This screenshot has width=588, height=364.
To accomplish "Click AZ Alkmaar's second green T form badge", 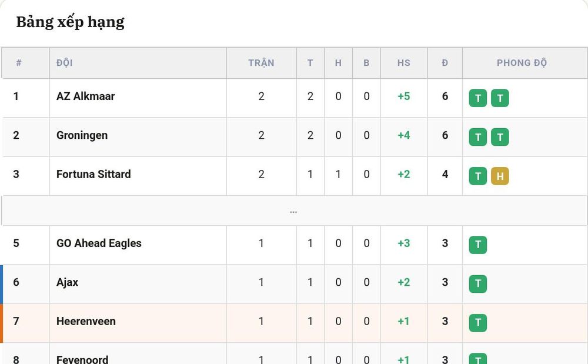I will 500,98.
